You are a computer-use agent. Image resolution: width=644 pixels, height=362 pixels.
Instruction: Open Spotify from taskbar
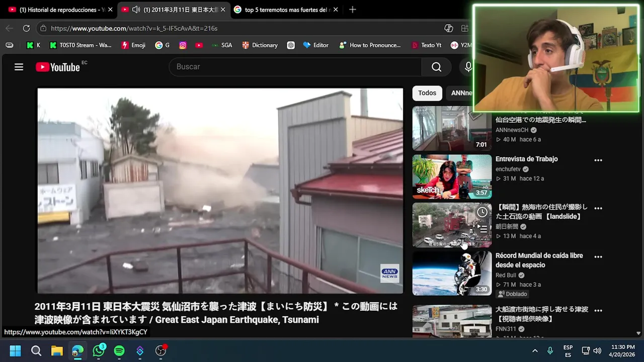pyautogui.click(x=119, y=350)
